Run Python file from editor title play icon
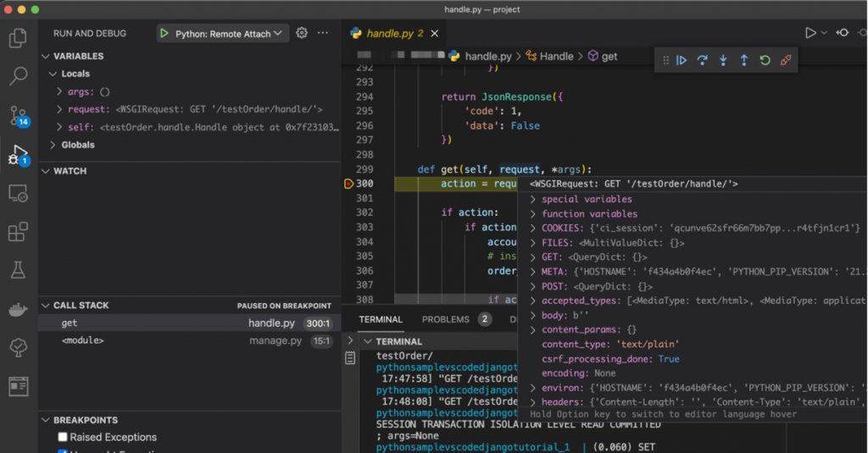 [x=810, y=33]
